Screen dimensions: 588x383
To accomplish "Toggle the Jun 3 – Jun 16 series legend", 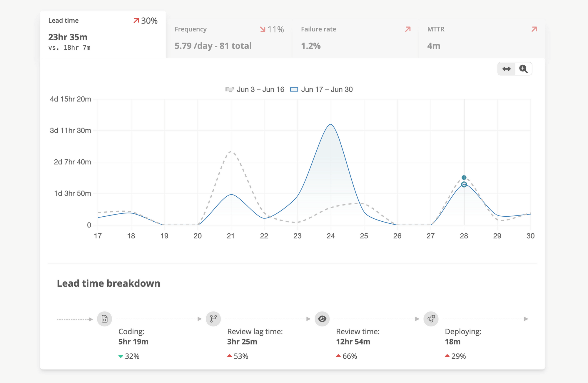I will click(x=254, y=89).
